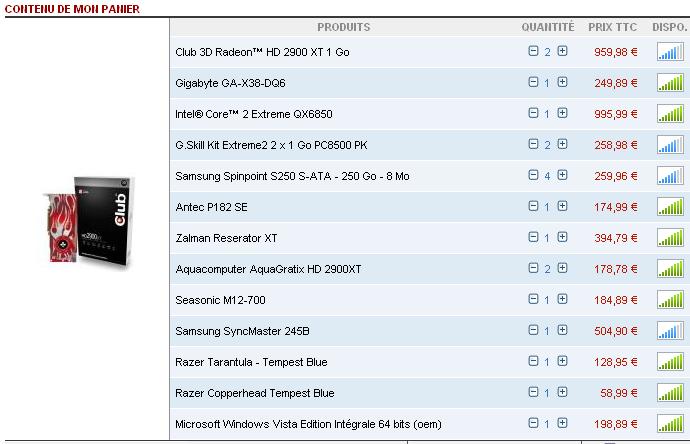Decrease quantity of Aquacomputer AquaGratix HD 2900XT

point(533,268)
